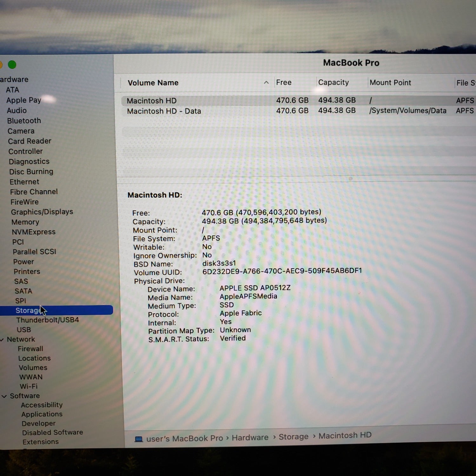
Task: Click the disk3s3s1 BSD name value
Action: 219,263
